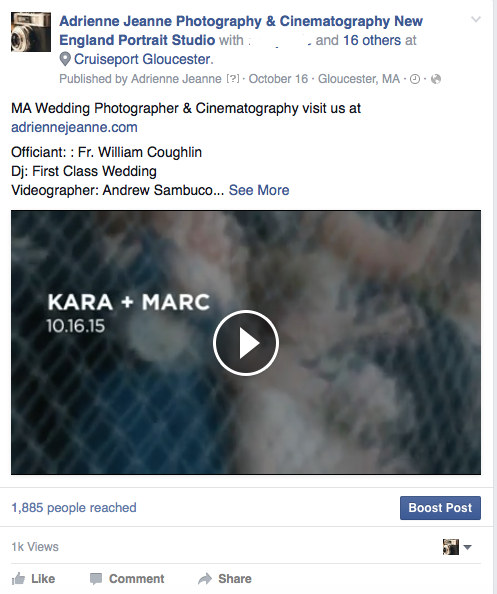Open the 1k Views count
Screen dimensions: 497x594
pyautogui.click(x=35, y=547)
